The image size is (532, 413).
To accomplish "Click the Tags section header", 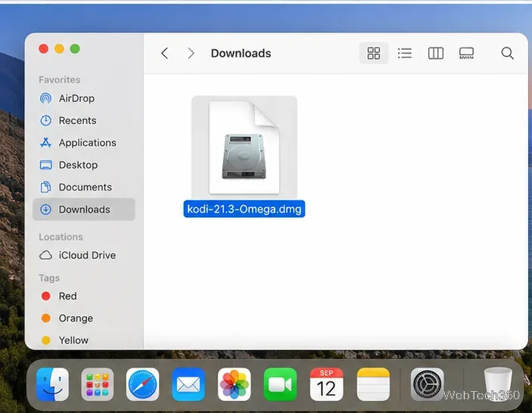I will [x=49, y=278].
